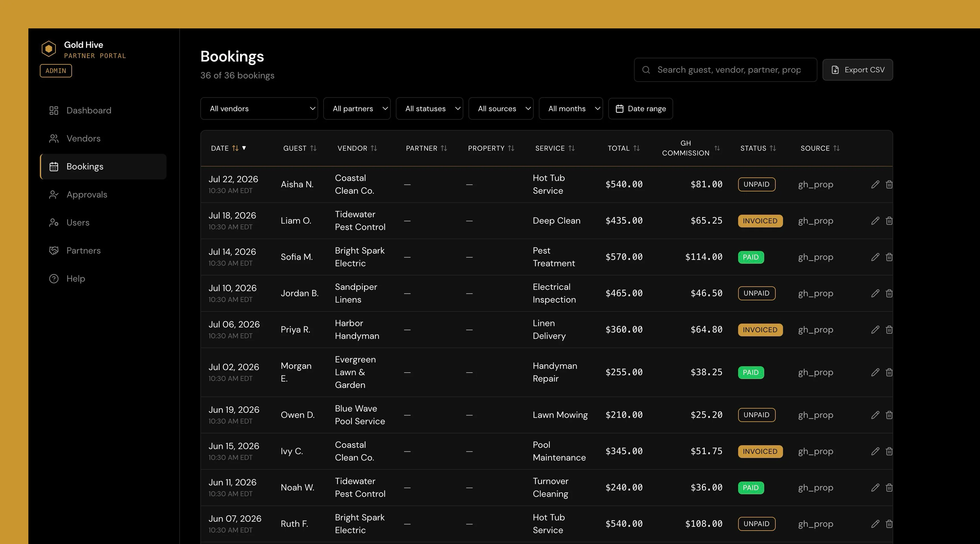Delete the Liam O. booking

(x=889, y=221)
